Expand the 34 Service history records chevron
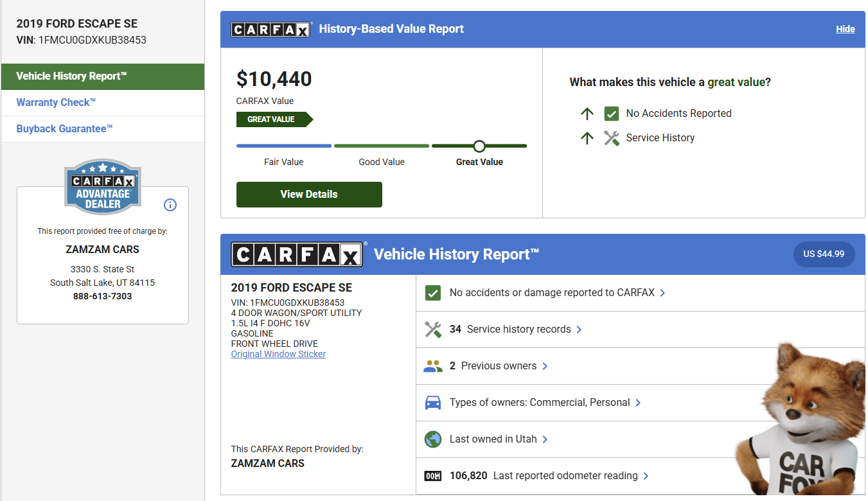The height and width of the screenshot is (501, 868). [x=579, y=330]
